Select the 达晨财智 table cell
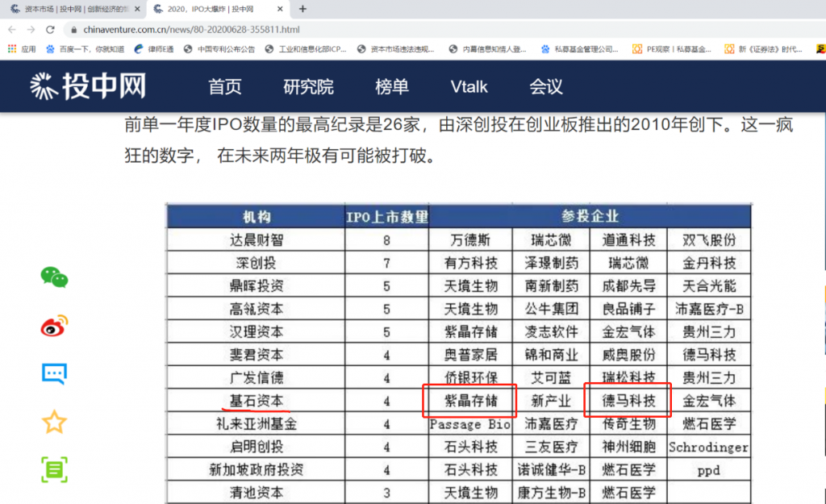Viewport: 826px width, 504px height. point(257,240)
